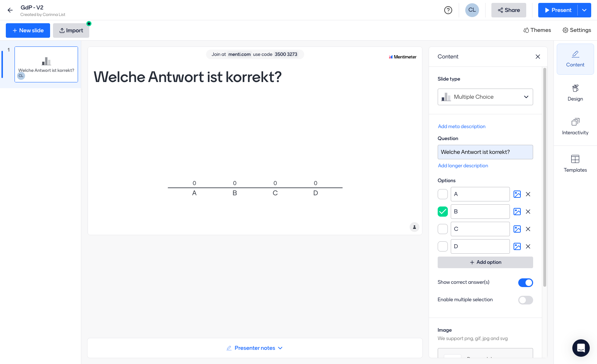This screenshot has height=364, width=597.
Task: Mark option A as correct
Action: click(443, 194)
